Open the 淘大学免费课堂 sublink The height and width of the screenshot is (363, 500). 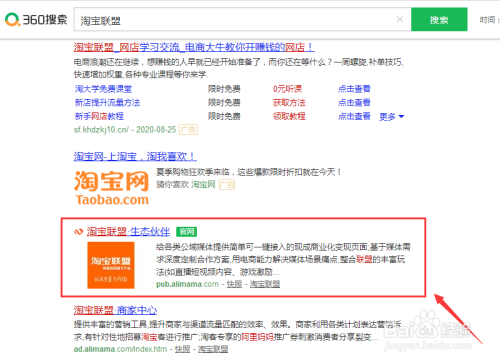[103, 89]
